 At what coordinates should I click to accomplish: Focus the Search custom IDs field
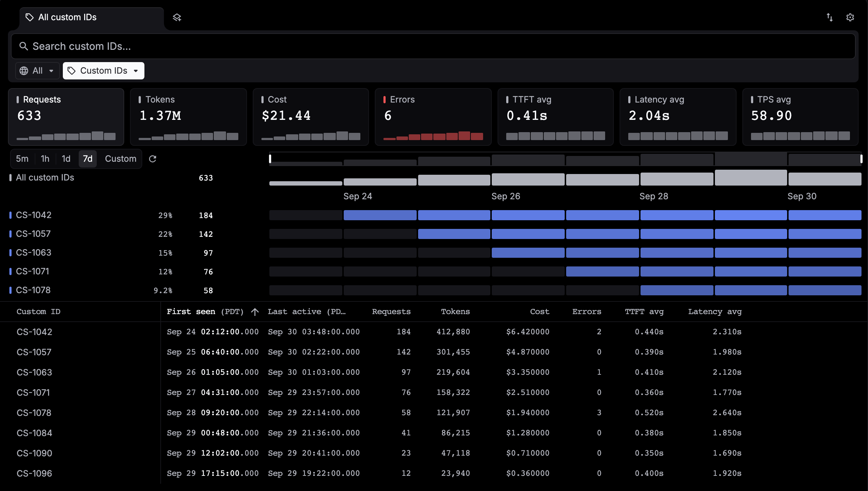(x=433, y=46)
